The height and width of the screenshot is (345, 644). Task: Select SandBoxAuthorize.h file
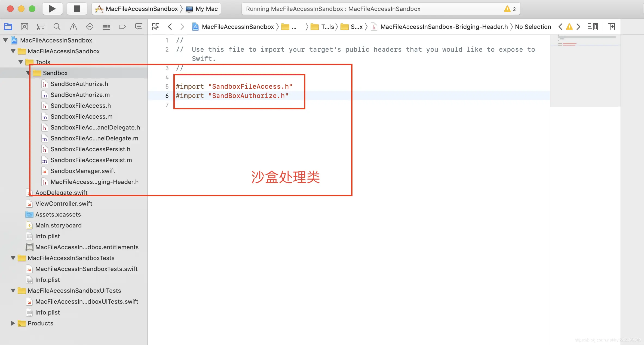coord(79,84)
